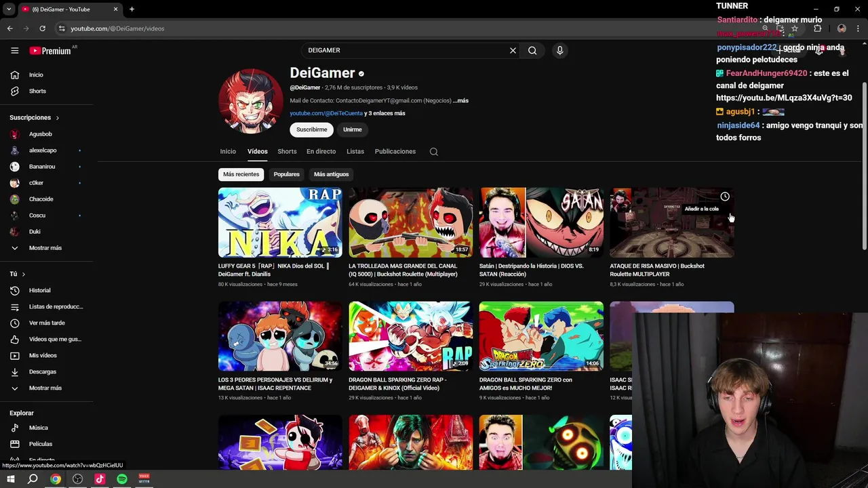Switch to the channel Inicio tab
Viewport: 868px width, 488px height.
pos(228,151)
